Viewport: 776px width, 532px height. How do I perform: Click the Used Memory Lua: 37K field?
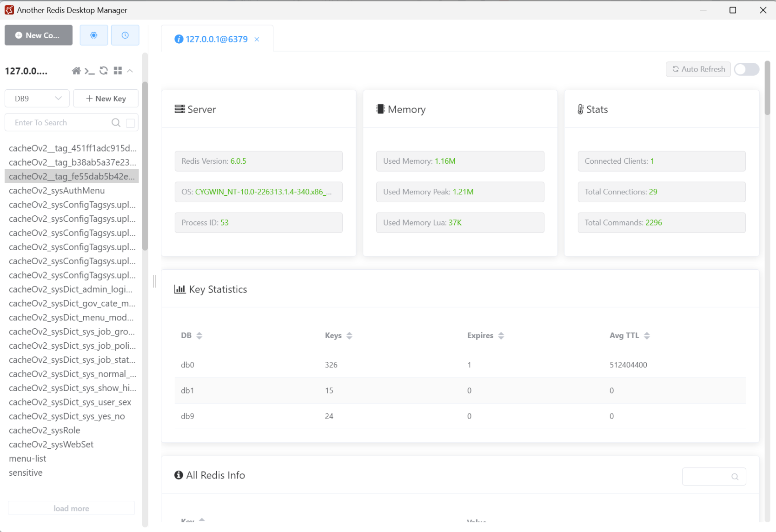[x=460, y=223]
